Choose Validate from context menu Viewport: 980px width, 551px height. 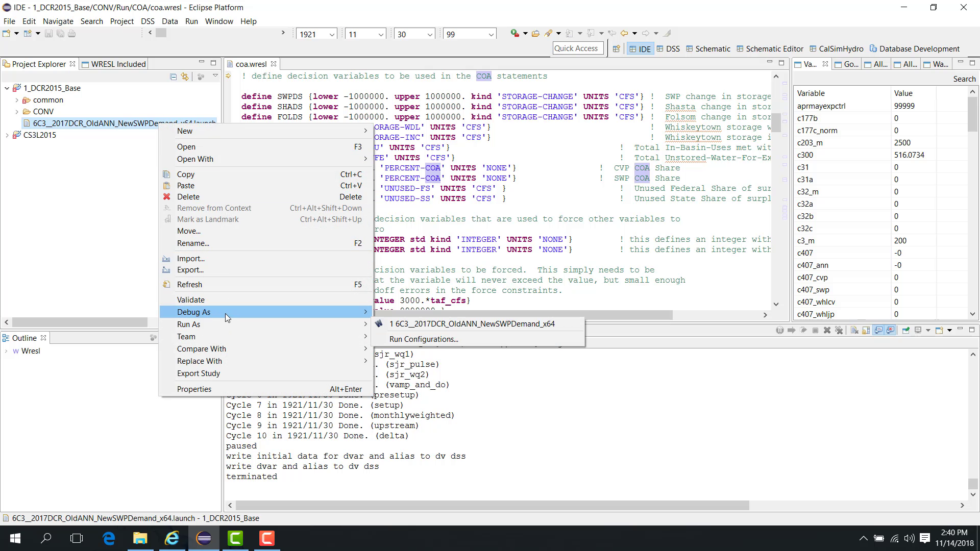pyautogui.click(x=266, y=300)
